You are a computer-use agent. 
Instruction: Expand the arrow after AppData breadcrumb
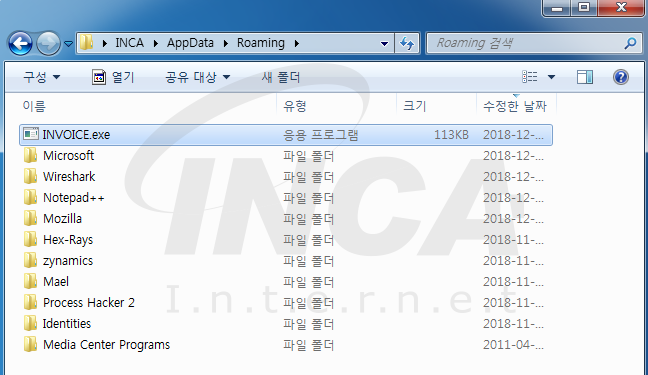226,43
